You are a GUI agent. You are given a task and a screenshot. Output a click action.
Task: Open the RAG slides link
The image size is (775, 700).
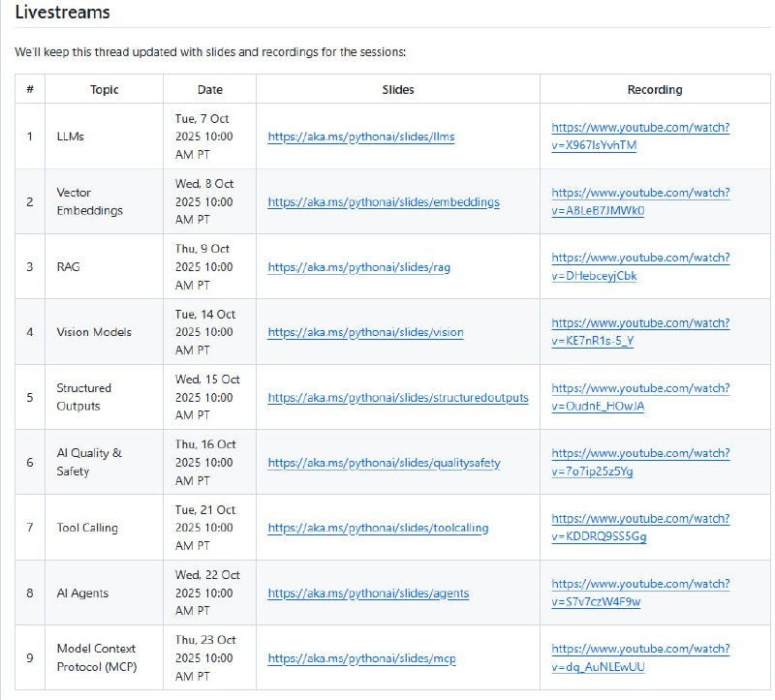[x=359, y=267]
